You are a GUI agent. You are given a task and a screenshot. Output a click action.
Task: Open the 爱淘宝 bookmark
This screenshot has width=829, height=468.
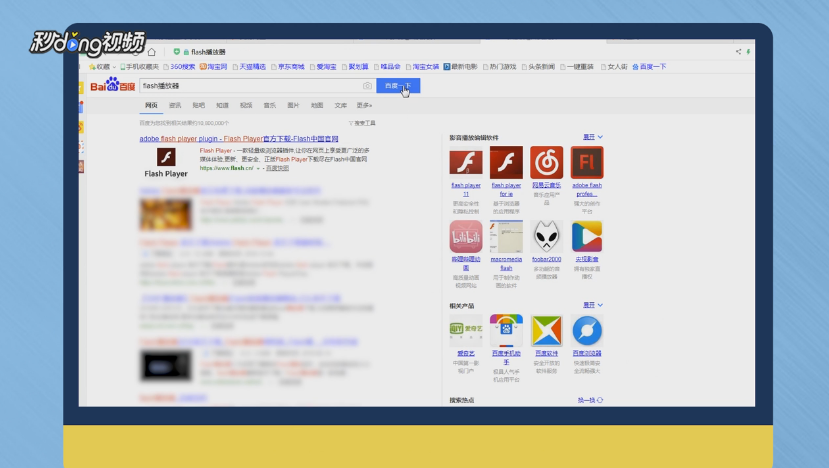pyautogui.click(x=324, y=67)
